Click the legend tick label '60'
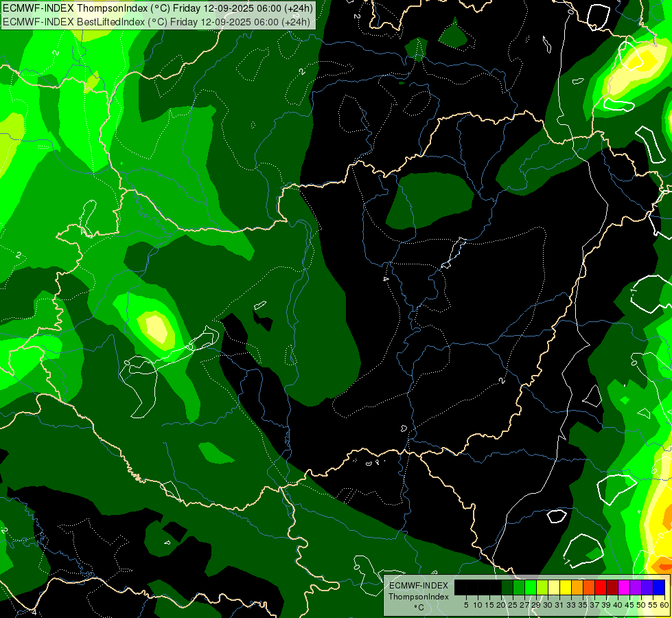This screenshot has height=618, width=672. (x=664, y=605)
